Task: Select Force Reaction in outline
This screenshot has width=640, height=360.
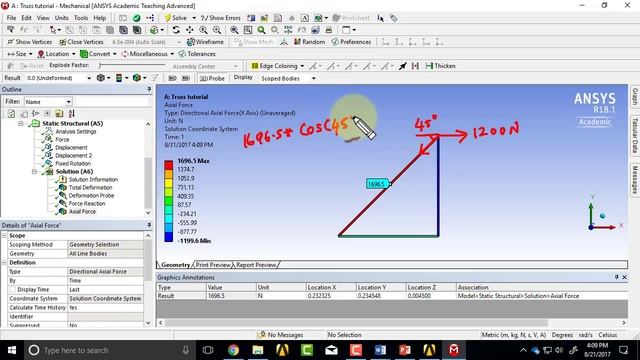Action: point(87,203)
